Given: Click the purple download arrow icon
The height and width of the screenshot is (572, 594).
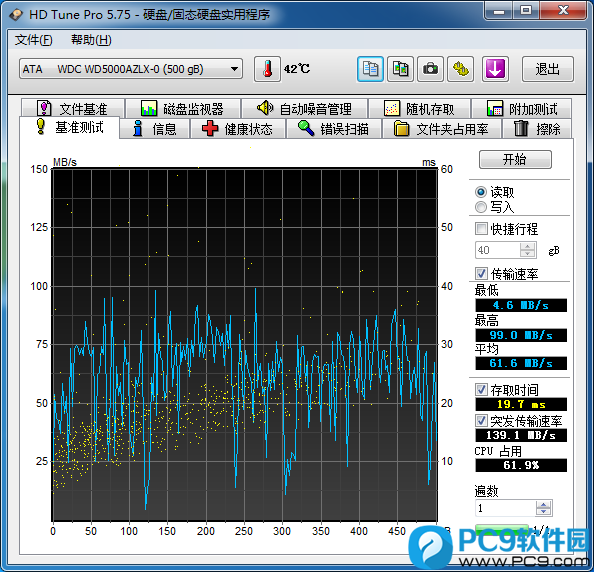Looking at the screenshot, I should point(495,69).
